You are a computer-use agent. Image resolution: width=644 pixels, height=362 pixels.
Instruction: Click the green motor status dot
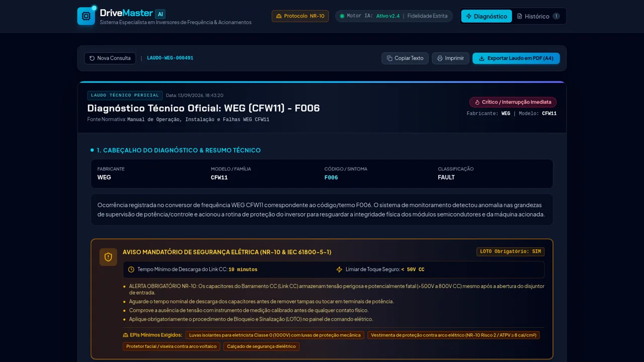point(342,16)
